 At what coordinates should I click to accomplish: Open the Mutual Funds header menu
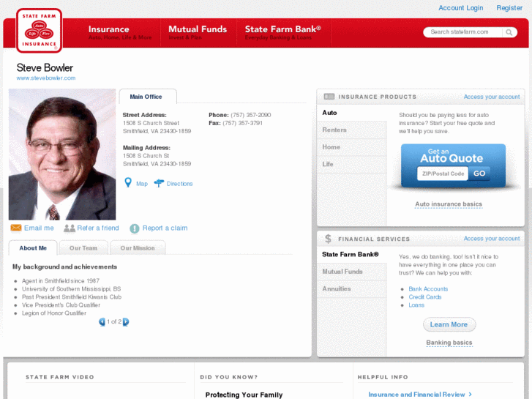[198, 33]
